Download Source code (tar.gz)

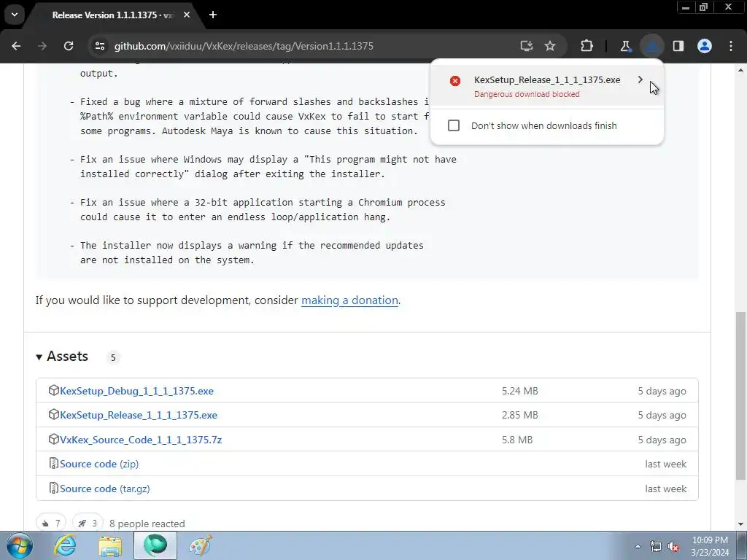coord(105,489)
